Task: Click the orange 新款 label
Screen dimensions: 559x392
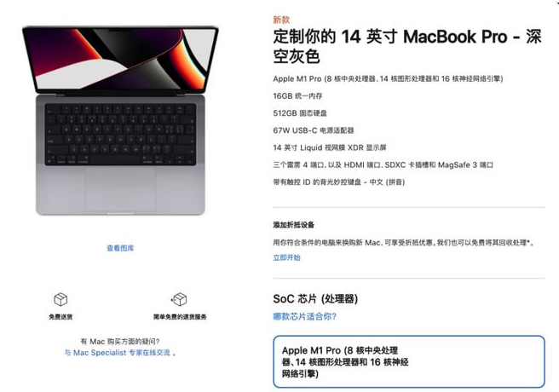Action: coord(281,20)
